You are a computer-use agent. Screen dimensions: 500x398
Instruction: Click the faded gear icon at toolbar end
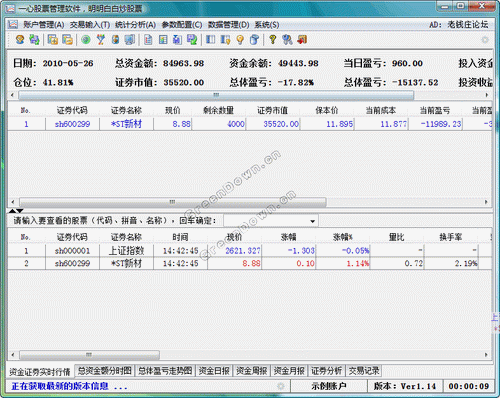(x=485, y=40)
